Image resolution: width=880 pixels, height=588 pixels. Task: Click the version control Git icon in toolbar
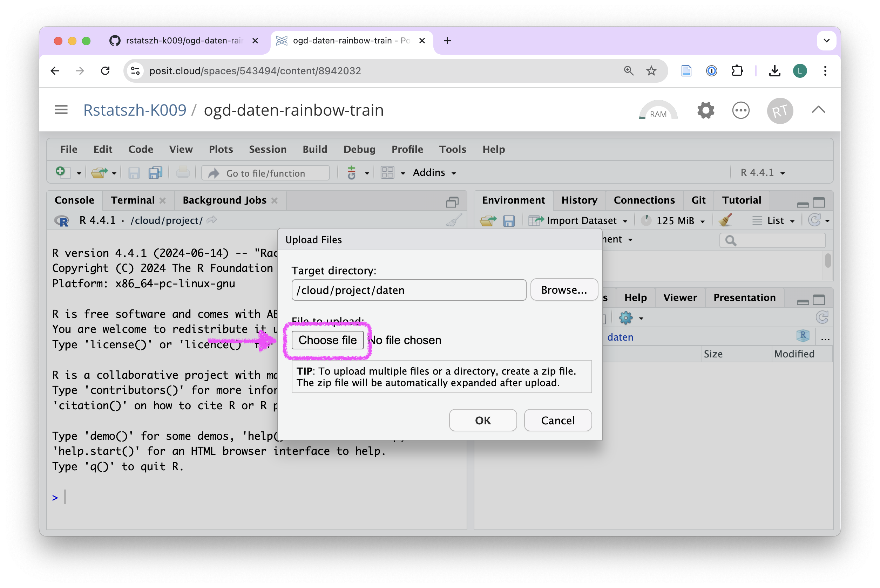(x=352, y=172)
